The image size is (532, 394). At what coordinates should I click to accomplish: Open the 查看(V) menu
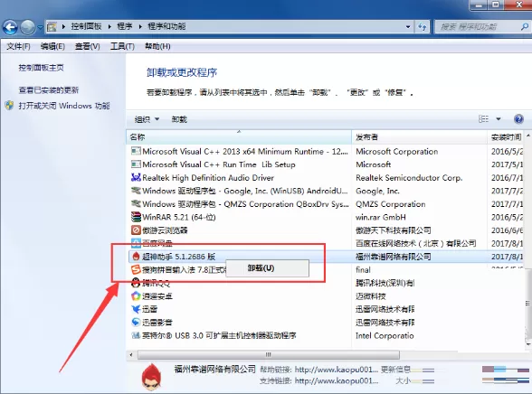(87, 46)
